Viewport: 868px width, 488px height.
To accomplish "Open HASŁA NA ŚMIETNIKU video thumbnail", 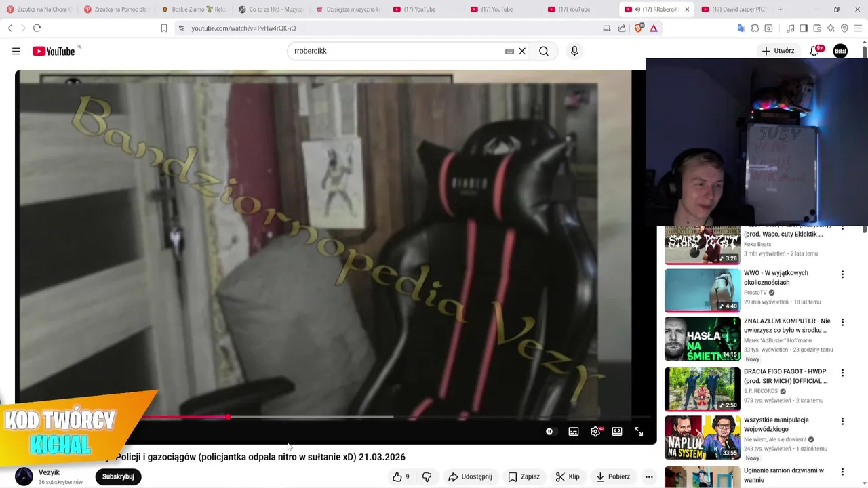I will pos(703,339).
